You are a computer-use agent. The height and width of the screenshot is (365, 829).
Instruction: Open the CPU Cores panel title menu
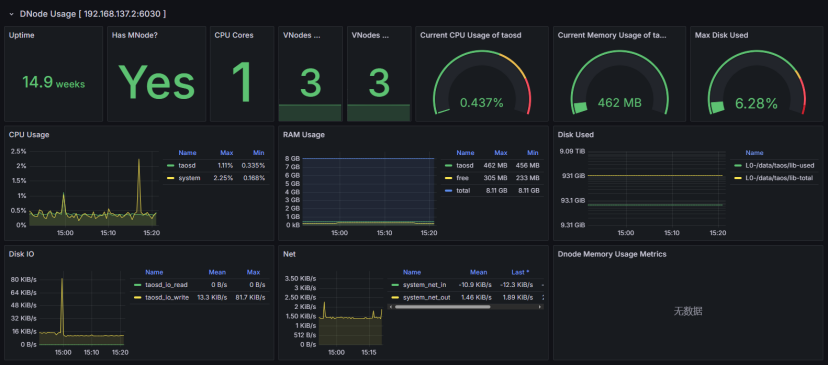click(x=234, y=35)
